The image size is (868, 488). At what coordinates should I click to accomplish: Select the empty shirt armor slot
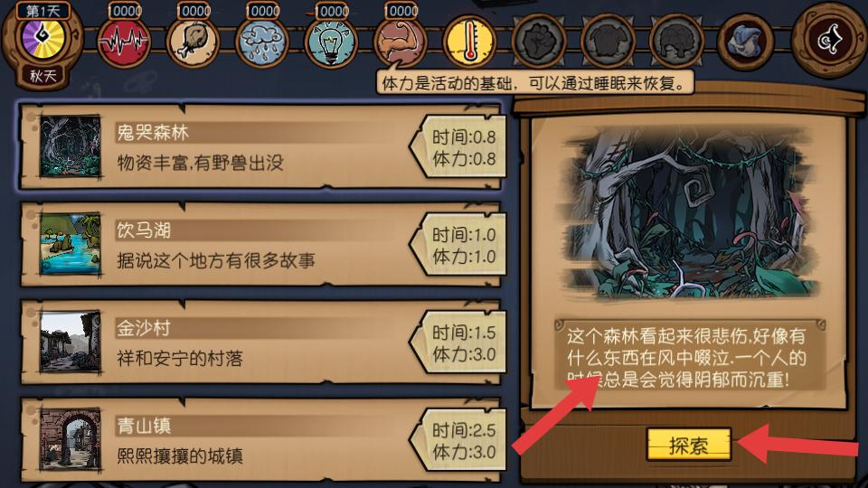(608, 42)
